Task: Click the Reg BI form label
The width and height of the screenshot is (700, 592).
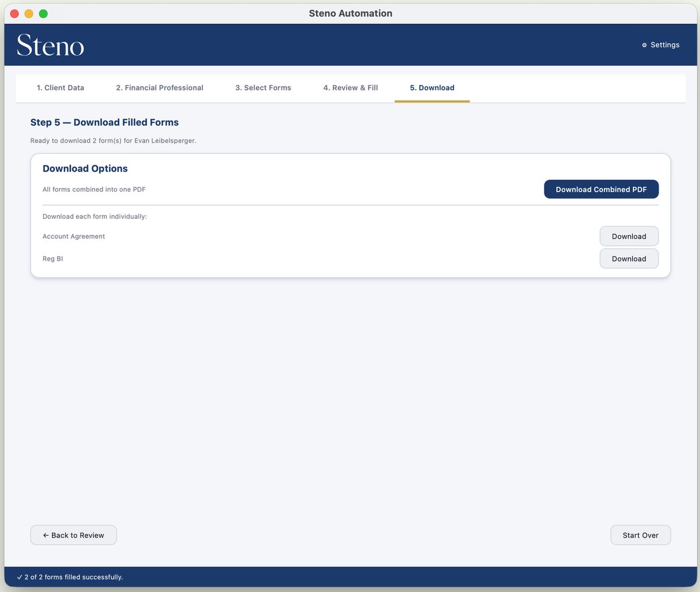Action: coord(52,259)
